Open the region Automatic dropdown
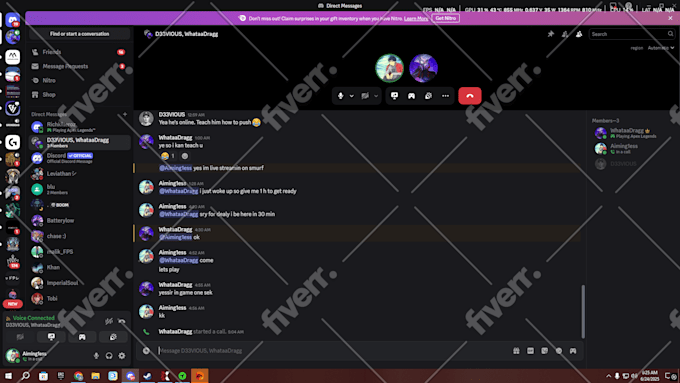Image resolution: width=680 pixels, height=383 pixels. [x=660, y=48]
